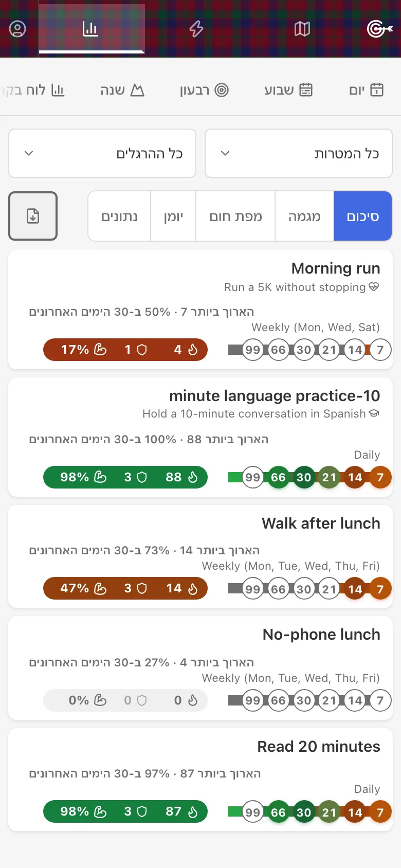Screen dimensions: 401x868
Task: Switch to מפת חום heatmap view
Action: [x=235, y=216]
